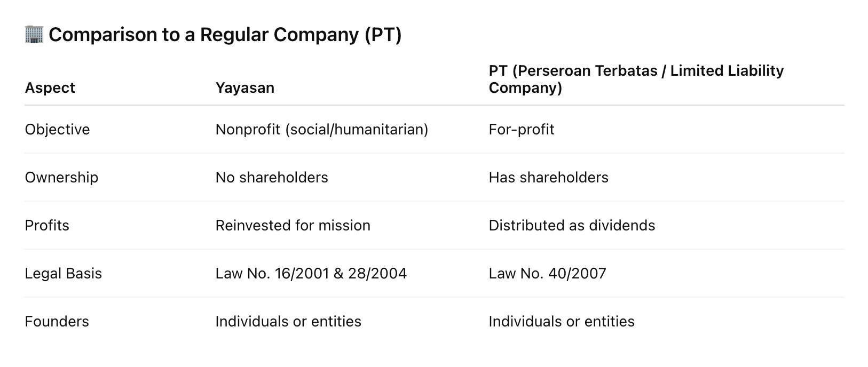Click the office building emoji icon

click(34, 35)
